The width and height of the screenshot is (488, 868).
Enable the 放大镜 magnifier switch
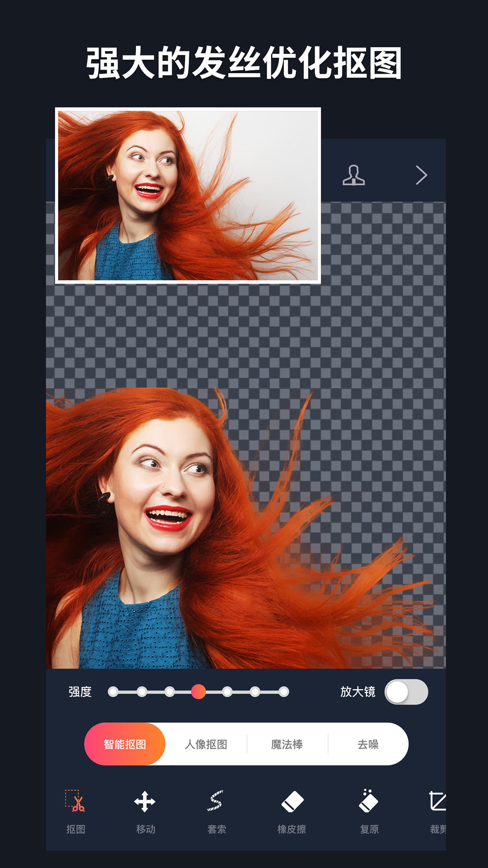406,692
